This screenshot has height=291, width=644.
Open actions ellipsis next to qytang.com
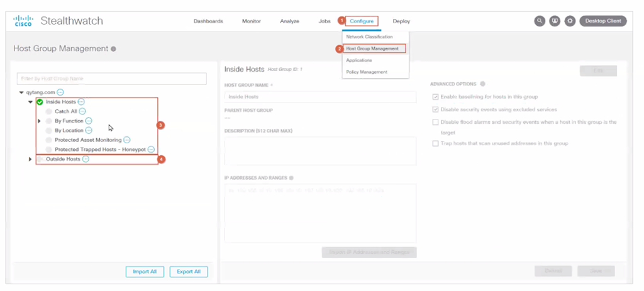tap(60, 92)
